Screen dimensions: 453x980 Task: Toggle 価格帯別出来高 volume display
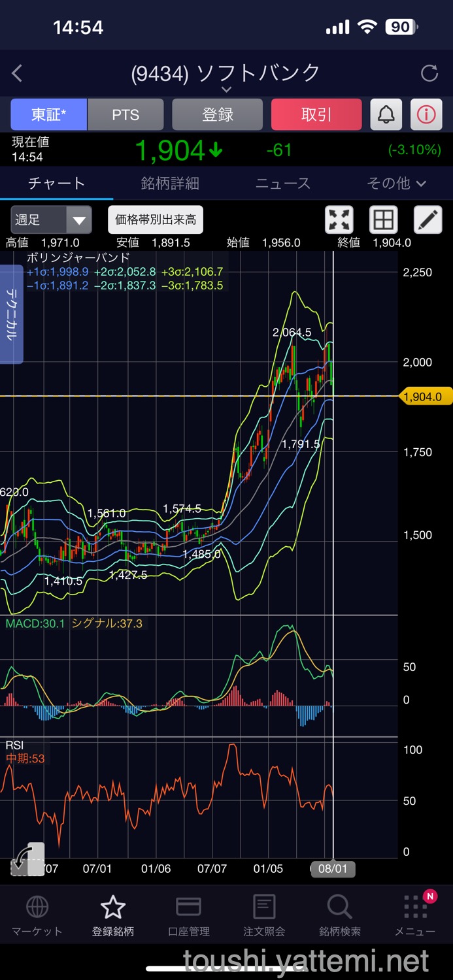tap(156, 220)
